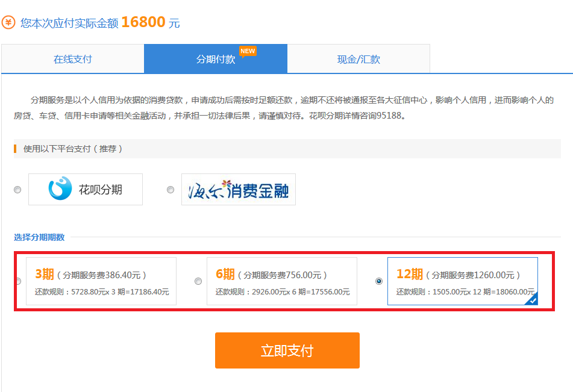Select the 花呗分期 radio button
The image size is (573, 392).
point(17,189)
